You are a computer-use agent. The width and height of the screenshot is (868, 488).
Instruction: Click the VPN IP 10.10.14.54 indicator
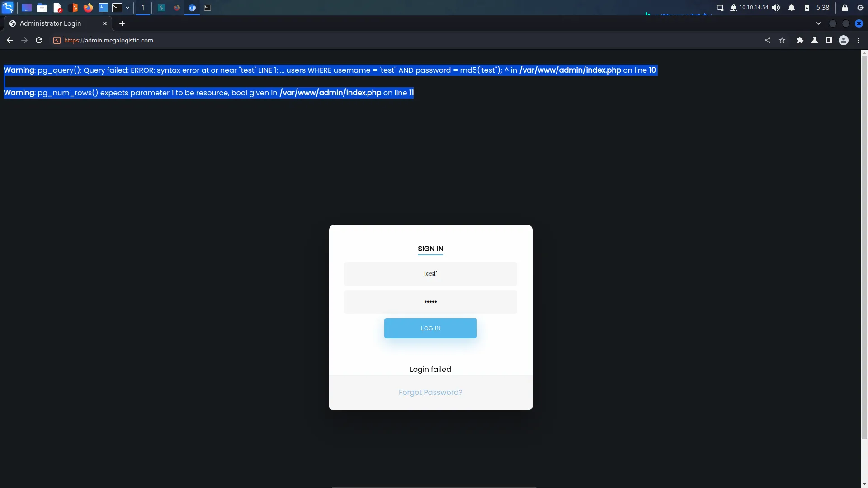[x=749, y=8]
